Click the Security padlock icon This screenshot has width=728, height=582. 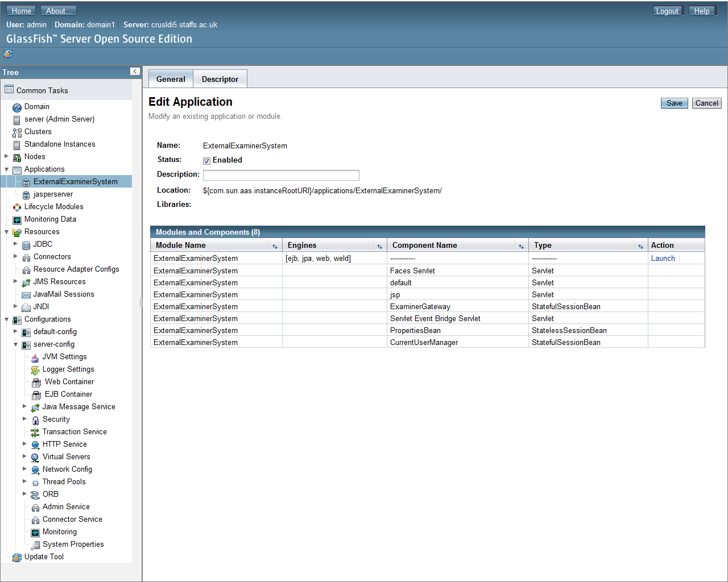[x=35, y=419]
